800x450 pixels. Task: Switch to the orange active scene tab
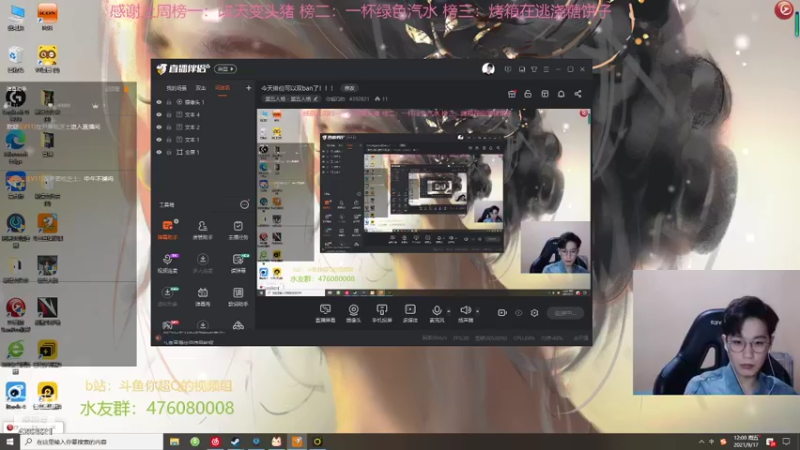pos(222,88)
